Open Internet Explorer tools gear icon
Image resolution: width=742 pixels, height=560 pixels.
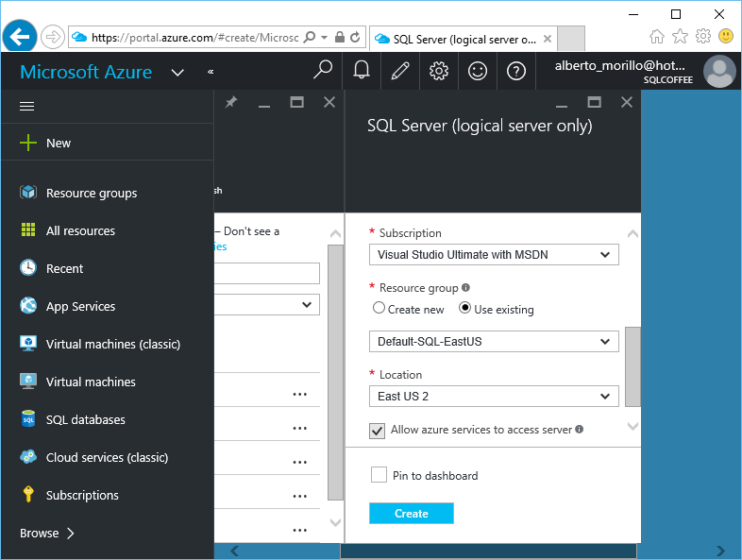(703, 36)
